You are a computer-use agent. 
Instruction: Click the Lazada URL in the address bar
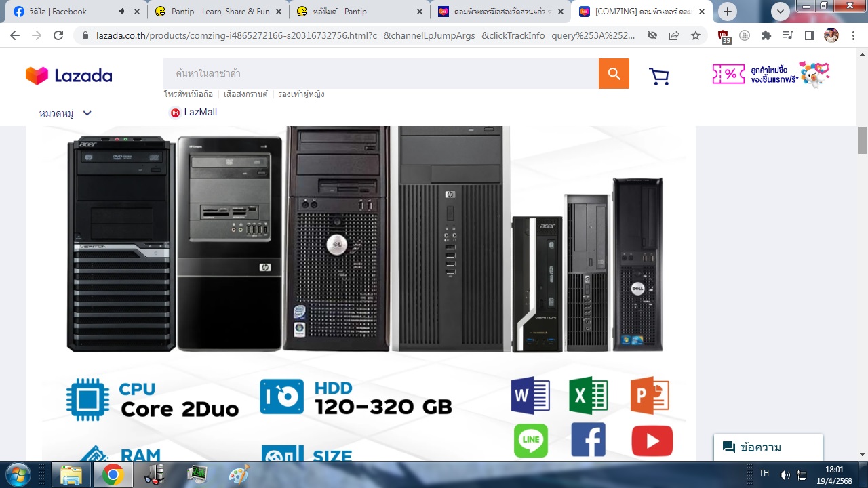[x=366, y=35]
